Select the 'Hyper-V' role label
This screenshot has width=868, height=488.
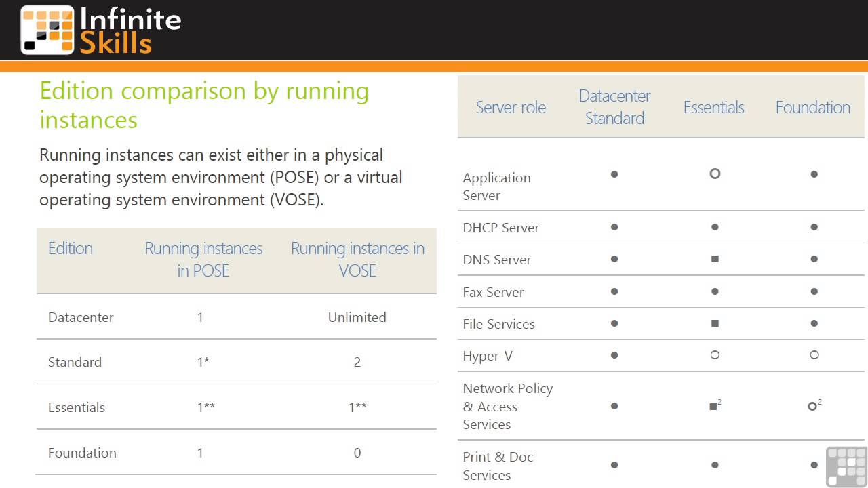(x=488, y=356)
